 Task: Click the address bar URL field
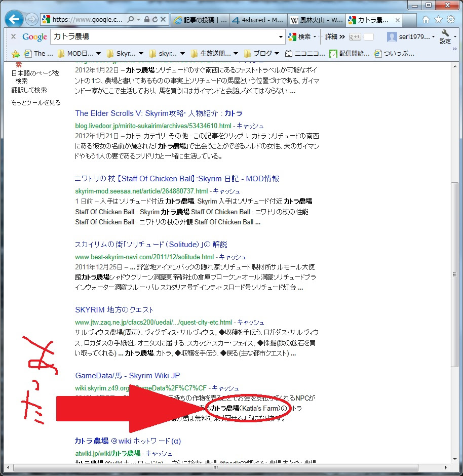(87, 19)
